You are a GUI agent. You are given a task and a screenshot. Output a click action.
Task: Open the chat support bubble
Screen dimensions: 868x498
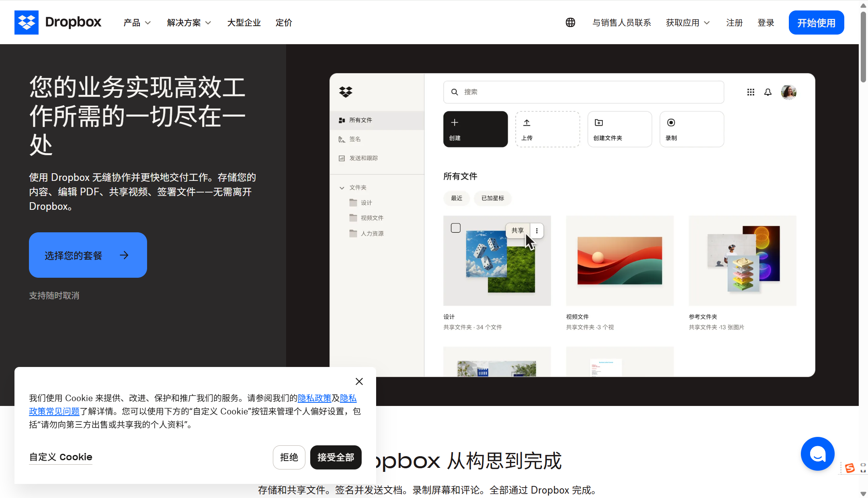click(x=817, y=454)
